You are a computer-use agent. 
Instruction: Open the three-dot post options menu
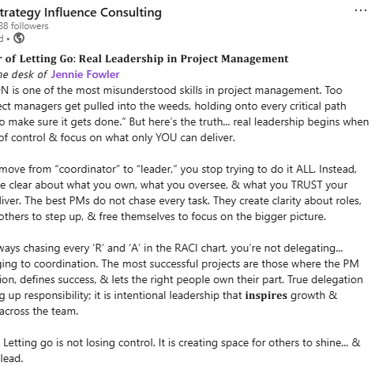pyautogui.click(x=361, y=10)
